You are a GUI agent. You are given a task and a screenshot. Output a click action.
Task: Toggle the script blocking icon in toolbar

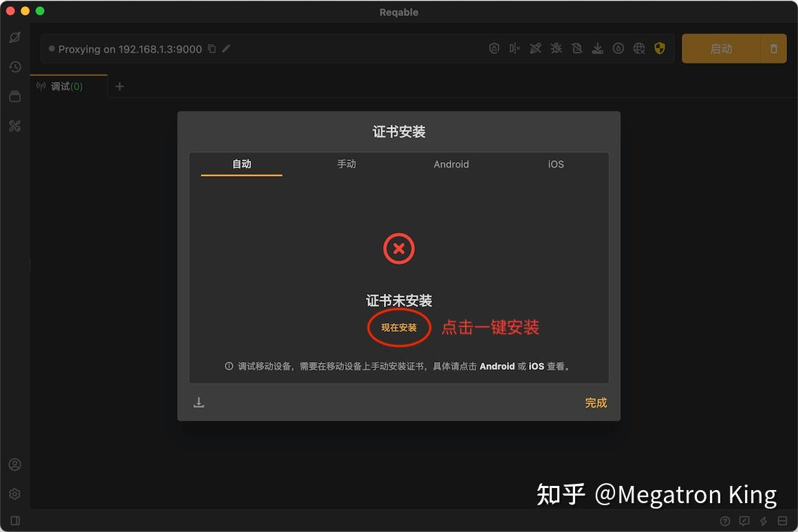(576, 48)
